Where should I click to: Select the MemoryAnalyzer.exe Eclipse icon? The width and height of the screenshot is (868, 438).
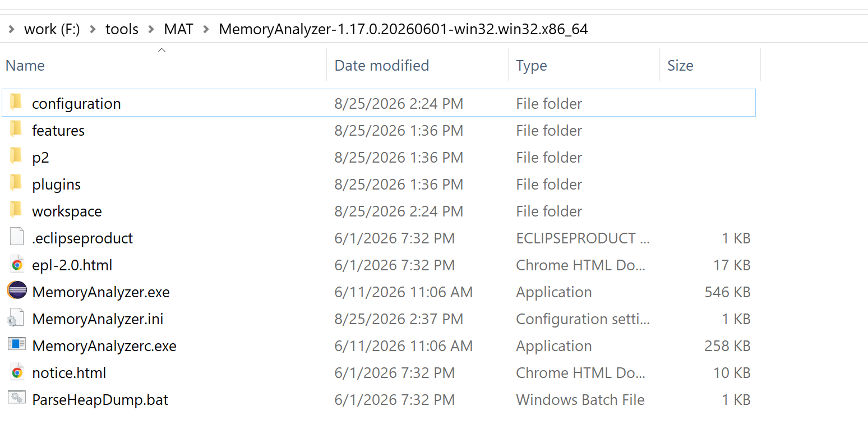[x=17, y=292]
